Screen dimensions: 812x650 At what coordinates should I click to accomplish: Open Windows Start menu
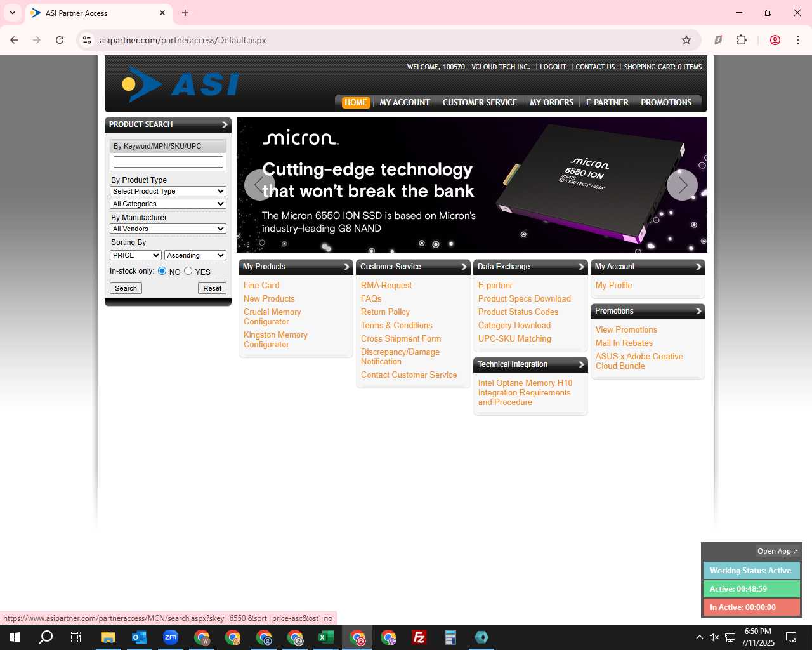[15, 637]
